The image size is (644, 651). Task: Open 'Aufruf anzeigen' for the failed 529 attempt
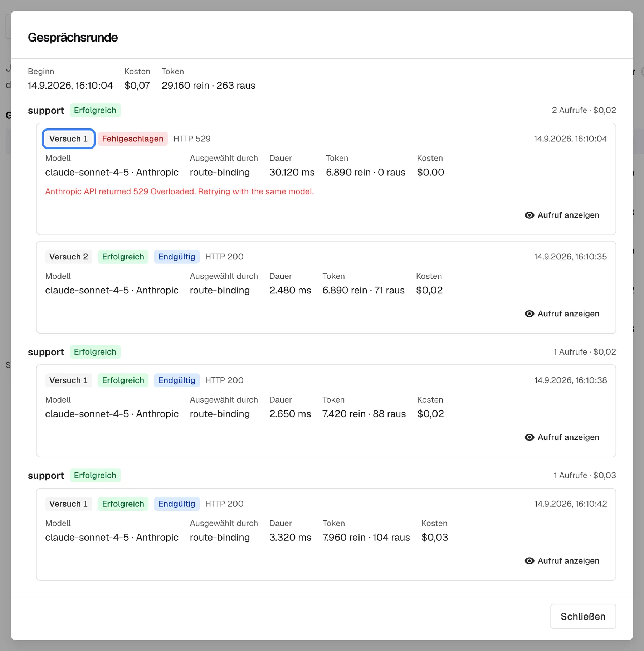[x=562, y=215]
